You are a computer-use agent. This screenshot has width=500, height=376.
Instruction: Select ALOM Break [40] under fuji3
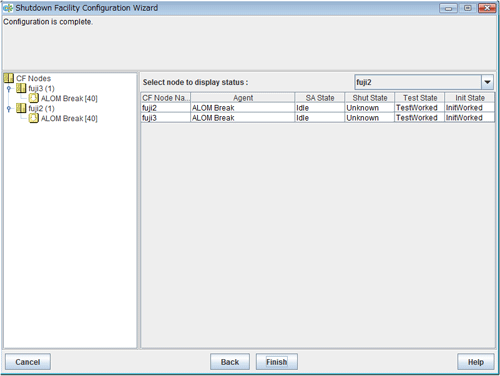click(69, 99)
